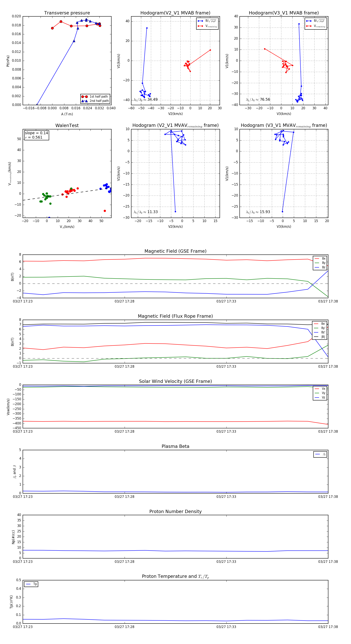Click the 'Pt(nPa)' y-axis label
This screenshot has height=644, width=351.
8,61
